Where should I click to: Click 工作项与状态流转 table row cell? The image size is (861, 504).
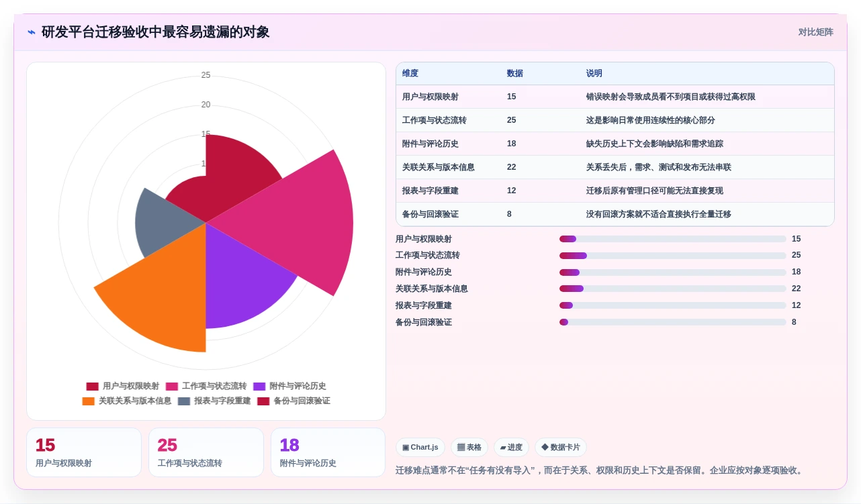tap(435, 121)
